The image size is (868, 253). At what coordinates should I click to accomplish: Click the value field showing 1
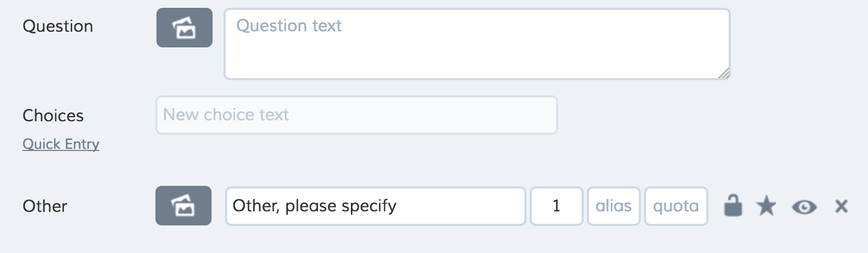click(556, 206)
